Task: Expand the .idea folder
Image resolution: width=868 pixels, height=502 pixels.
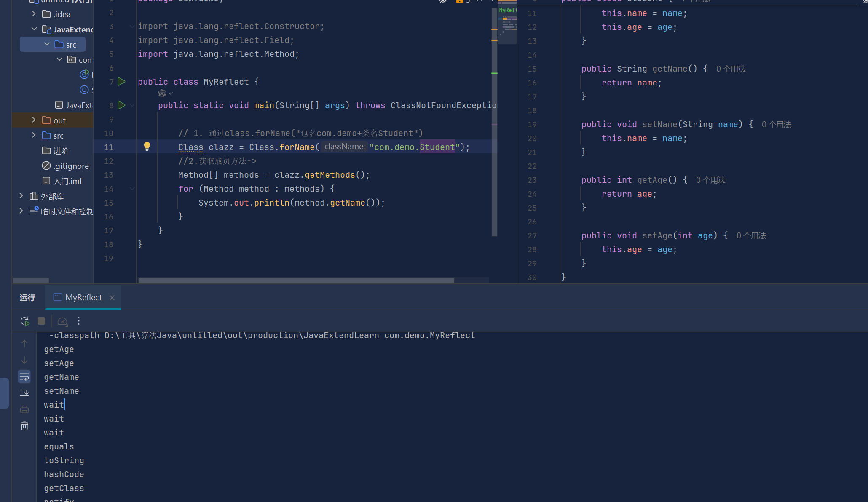Action: click(34, 14)
